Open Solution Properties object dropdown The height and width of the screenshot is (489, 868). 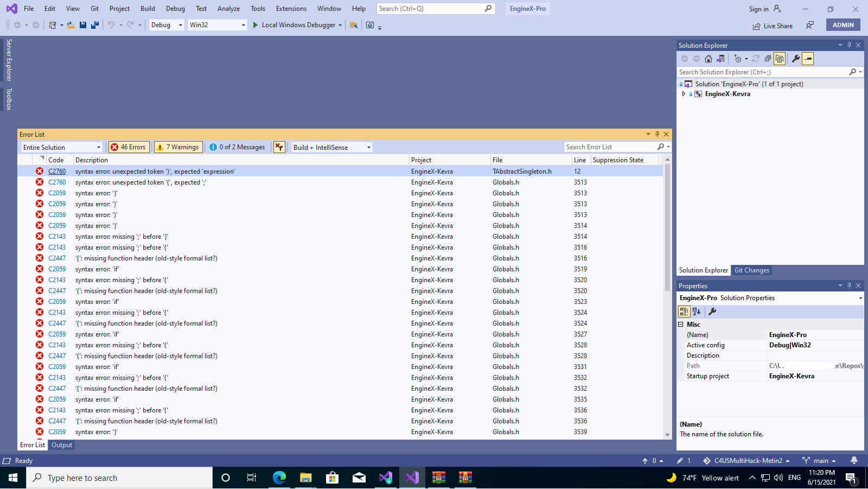click(860, 298)
